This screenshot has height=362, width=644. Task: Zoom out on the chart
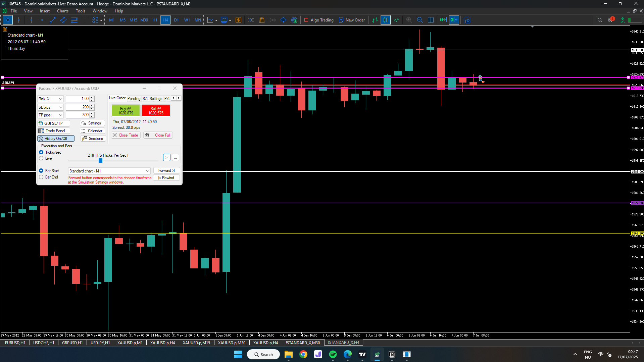420,20
